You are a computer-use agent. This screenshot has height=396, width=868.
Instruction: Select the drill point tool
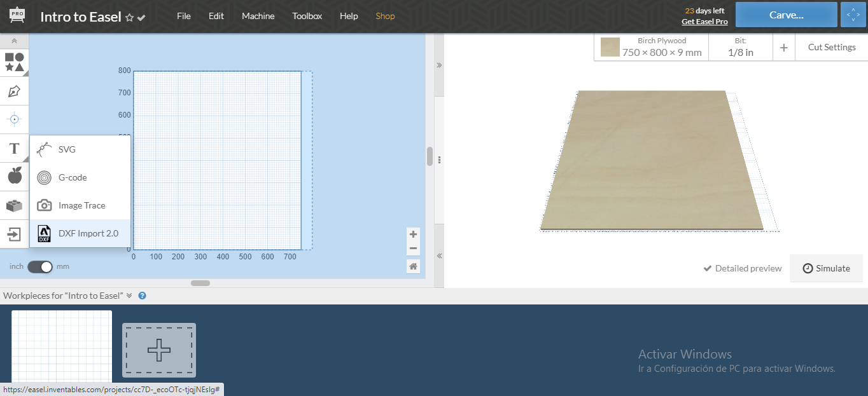point(15,119)
